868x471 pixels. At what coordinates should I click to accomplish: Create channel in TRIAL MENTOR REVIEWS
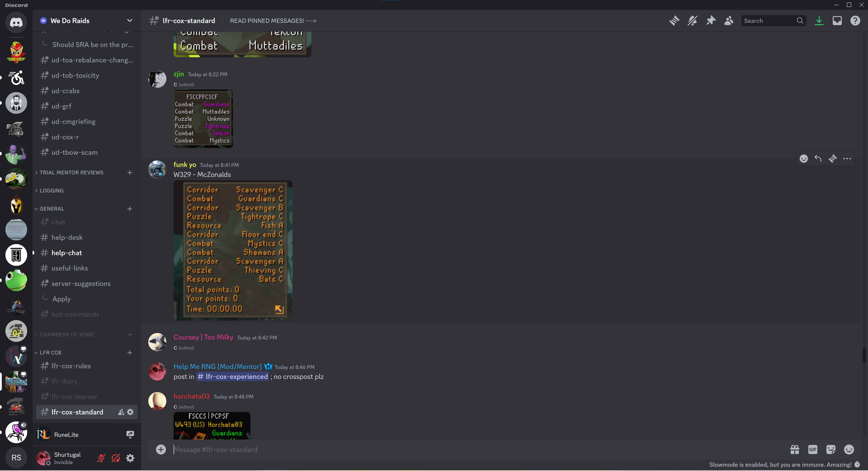tap(130, 172)
